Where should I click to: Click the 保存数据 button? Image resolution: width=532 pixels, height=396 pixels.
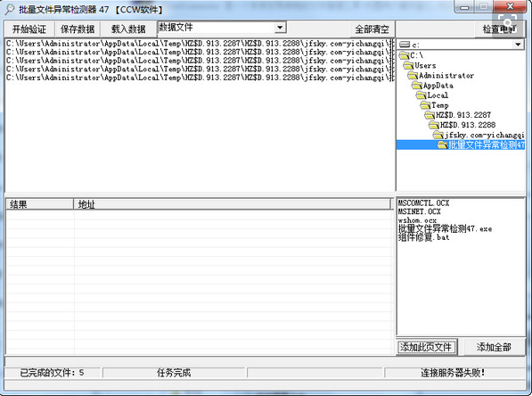pos(78,29)
